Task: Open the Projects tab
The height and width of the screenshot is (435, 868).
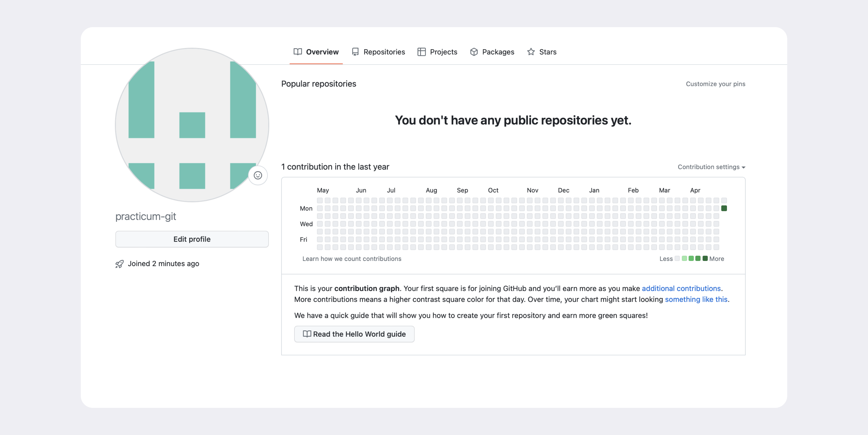Action: pyautogui.click(x=437, y=52)
